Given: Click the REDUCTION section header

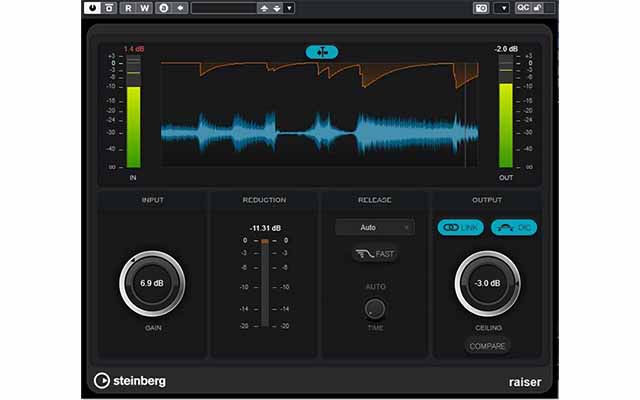Looking at the screenshot, I should coord(264,200).
